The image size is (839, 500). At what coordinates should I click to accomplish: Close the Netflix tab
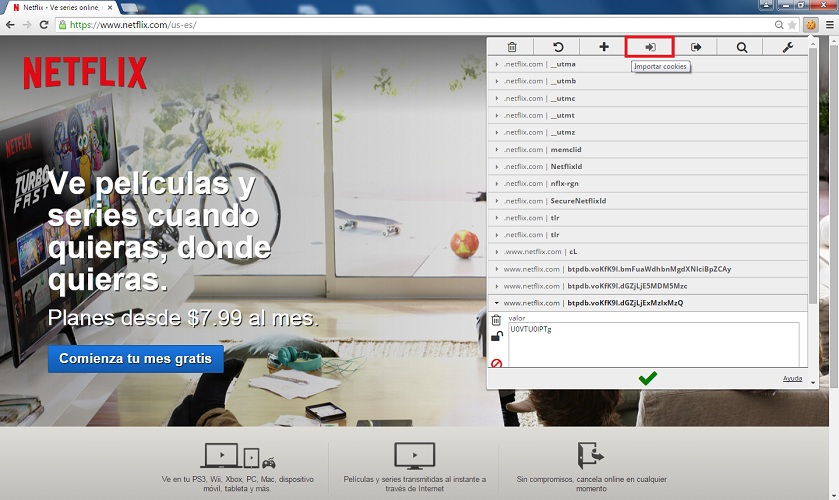coord(110,7)
